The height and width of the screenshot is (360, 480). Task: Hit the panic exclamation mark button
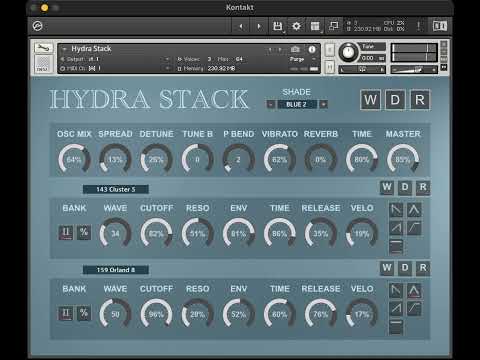coord(419,26)
